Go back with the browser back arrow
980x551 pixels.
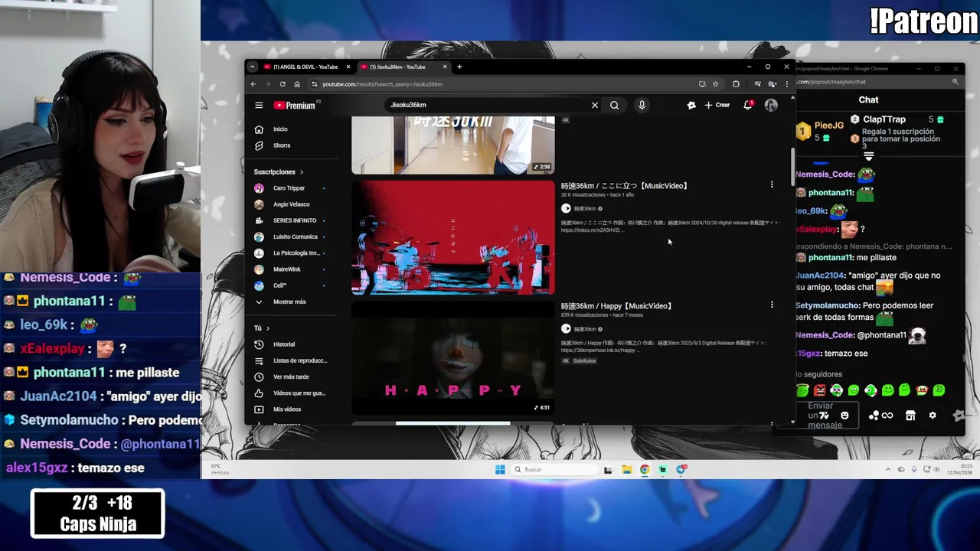[x=253, y=84]
